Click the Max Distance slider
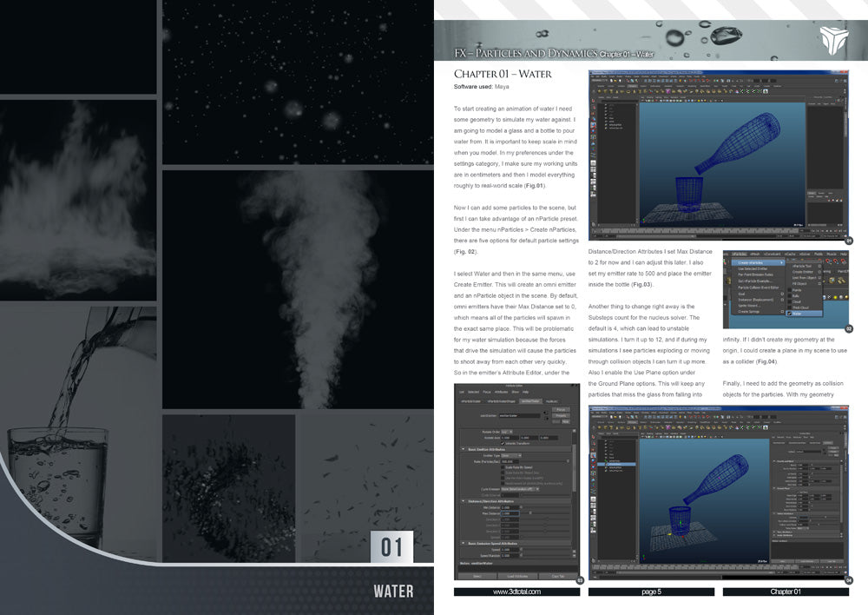Screen dimensions: 868x615 (530, 512)
